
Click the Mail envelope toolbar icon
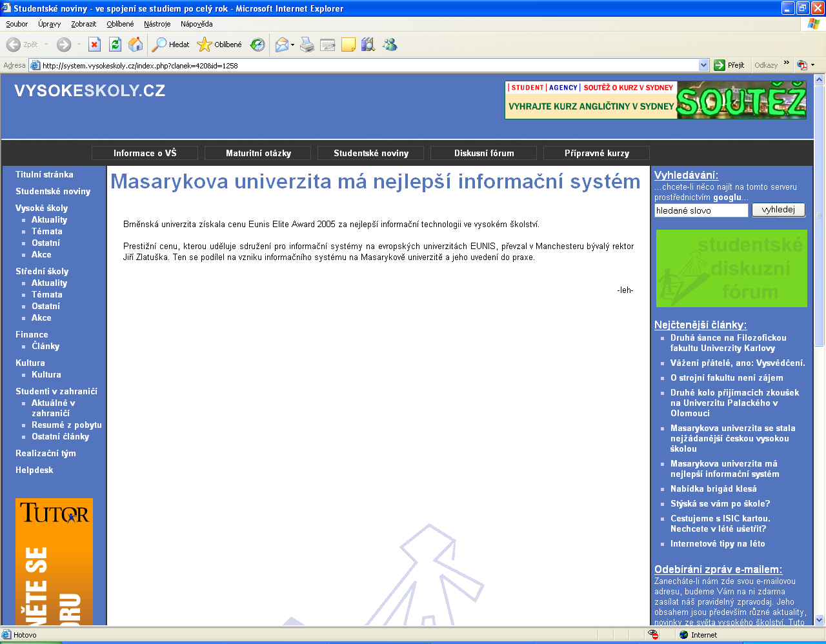281,45
